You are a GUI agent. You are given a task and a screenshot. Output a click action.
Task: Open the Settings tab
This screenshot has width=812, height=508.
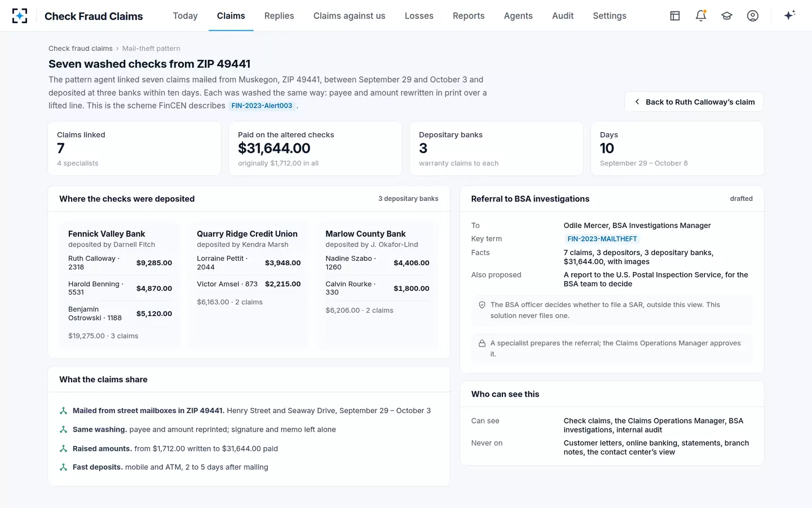click(x=610, y=16)
